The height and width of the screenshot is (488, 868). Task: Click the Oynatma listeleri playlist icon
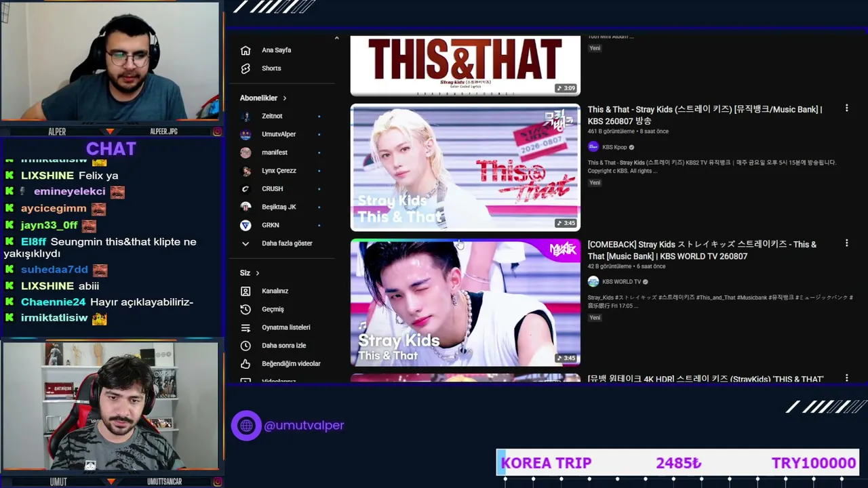click(x=245, y=327)
